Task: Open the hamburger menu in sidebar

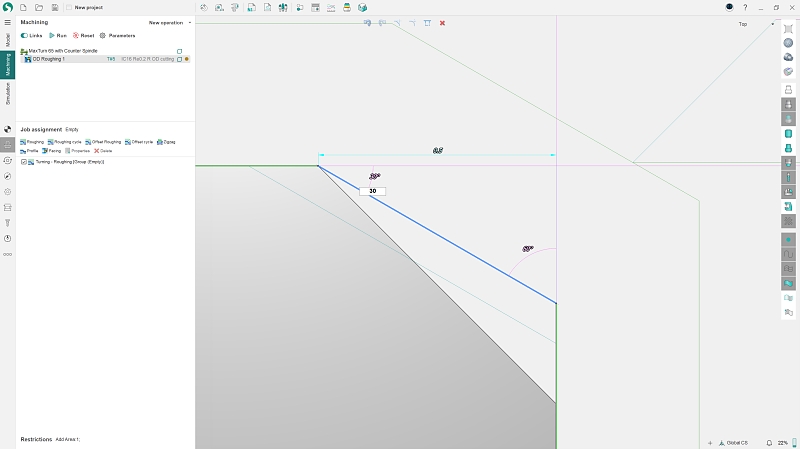Action: point(8,22)
